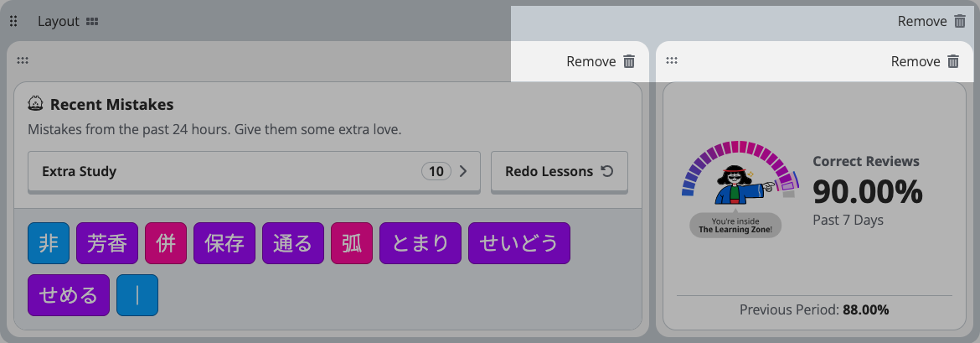Click the top-level Remove trash icon
The width and height of the screenshot is (980, 343).
pyautogui.click(x=960, y=21)
